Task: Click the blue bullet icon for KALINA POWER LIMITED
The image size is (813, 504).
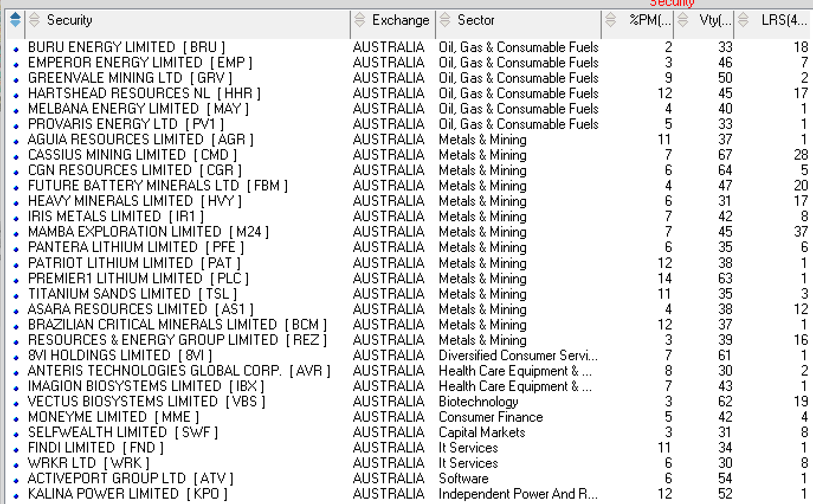Action: [x=16, y=495]
